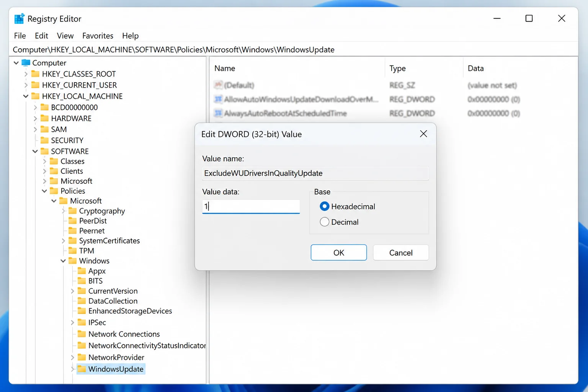Select the Decimal base radio button
Image resolution: width=588 pixels, height=392 pixels.
[x=324, y=222]
